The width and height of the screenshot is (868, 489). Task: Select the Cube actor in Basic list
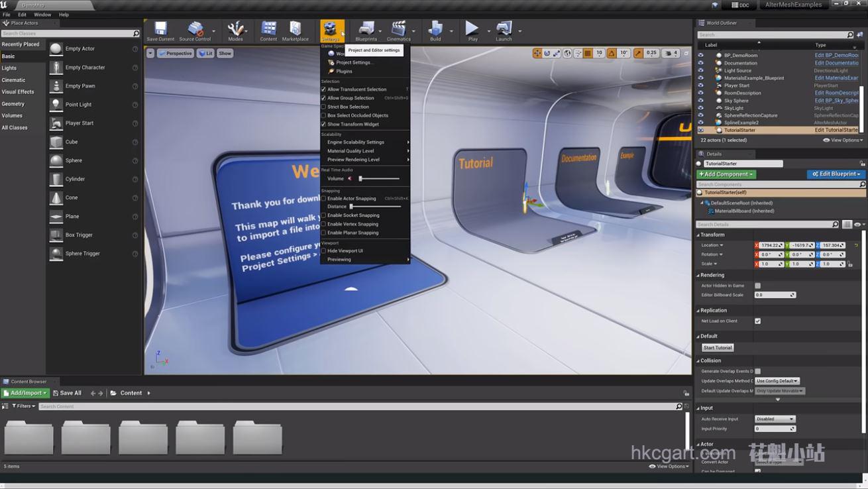[x=93, y=142]
